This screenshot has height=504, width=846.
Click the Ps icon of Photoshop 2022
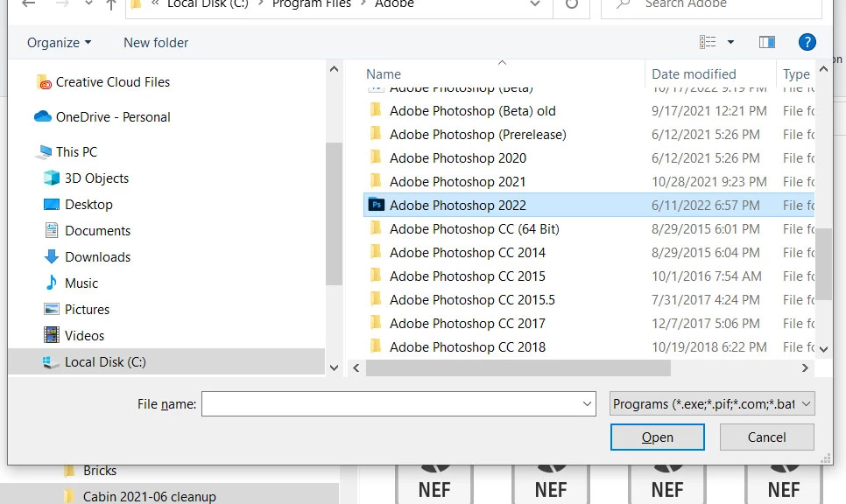coord(376,205)
